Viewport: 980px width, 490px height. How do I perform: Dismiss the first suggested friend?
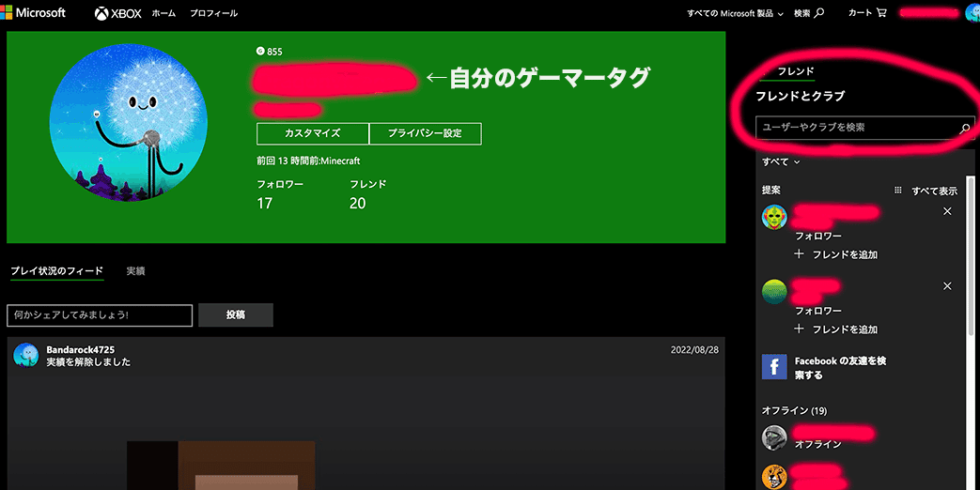947,211
